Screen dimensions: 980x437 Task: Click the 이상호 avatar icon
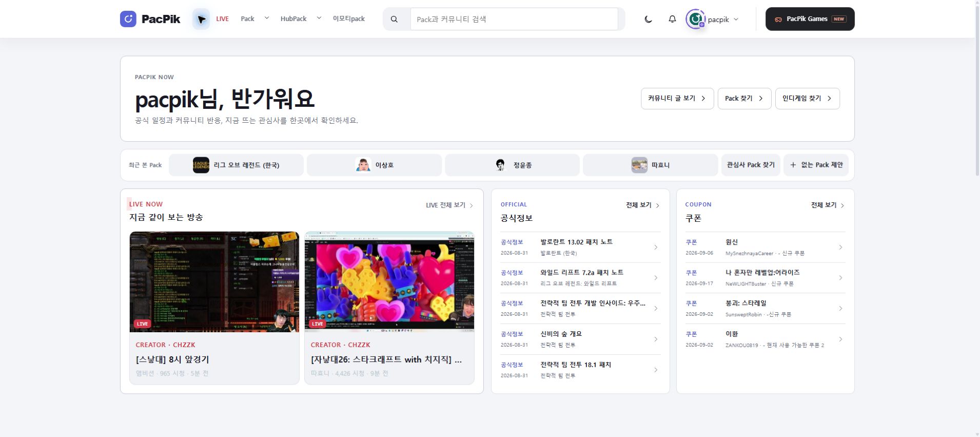(363, 165)
